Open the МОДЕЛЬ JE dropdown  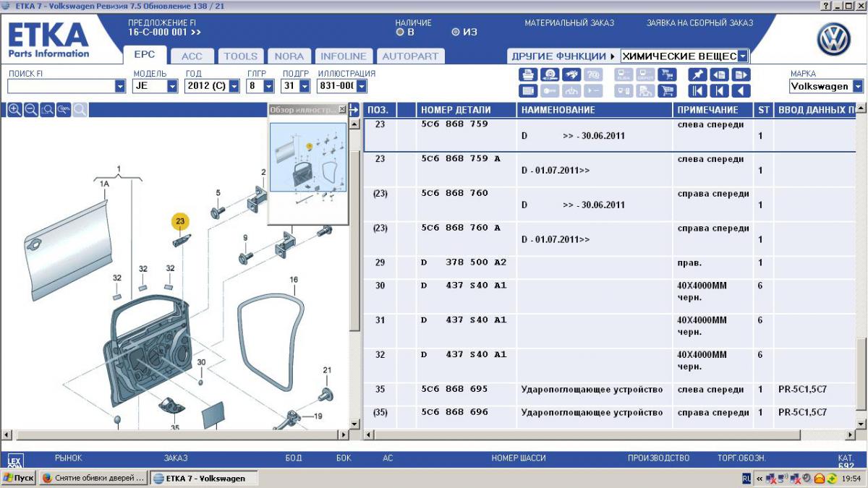coord(172,86)
